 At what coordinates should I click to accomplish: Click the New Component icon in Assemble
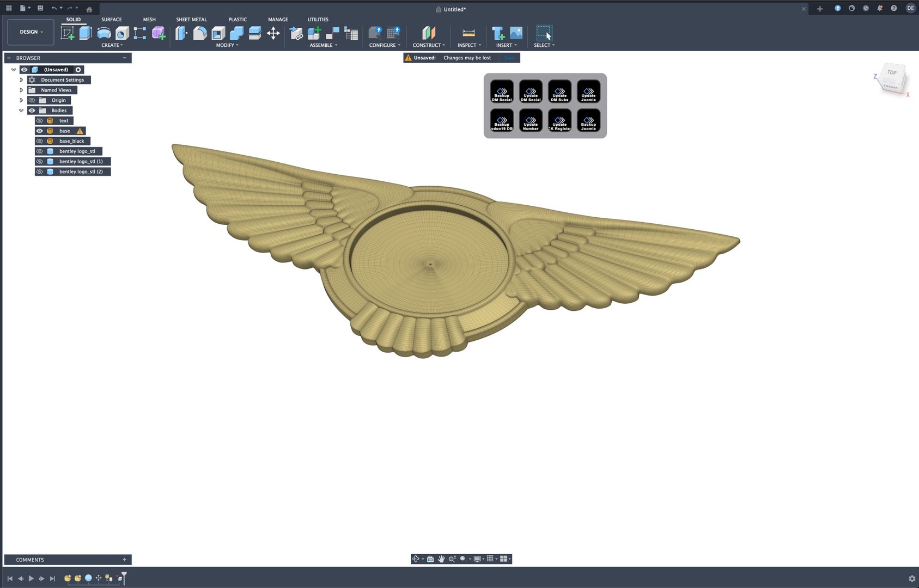[x=315, y=33]
